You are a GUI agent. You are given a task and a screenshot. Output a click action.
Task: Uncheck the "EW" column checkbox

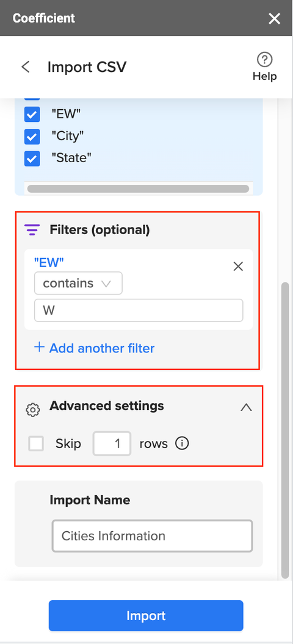click(x=32, y=115)
